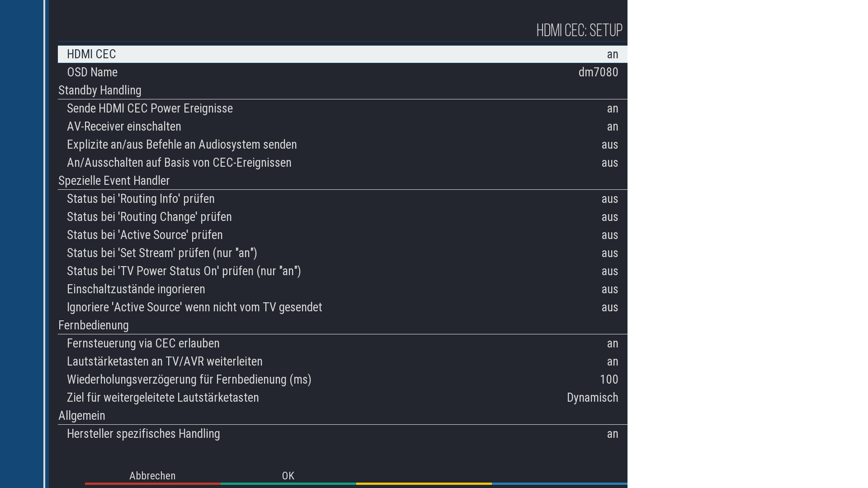
Task: Select Explizite an/aus Befehle an Audiosystem senden
Action: [x=342, y=145]
